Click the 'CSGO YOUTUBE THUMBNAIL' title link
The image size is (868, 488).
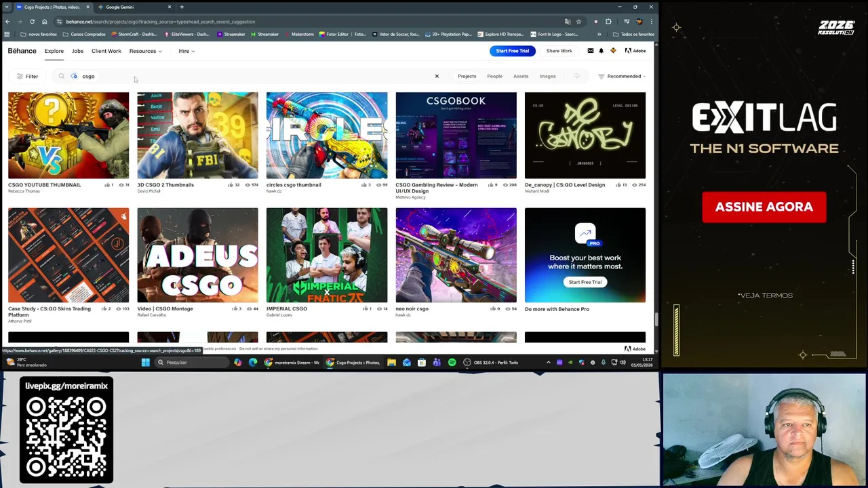pos(44,184)
